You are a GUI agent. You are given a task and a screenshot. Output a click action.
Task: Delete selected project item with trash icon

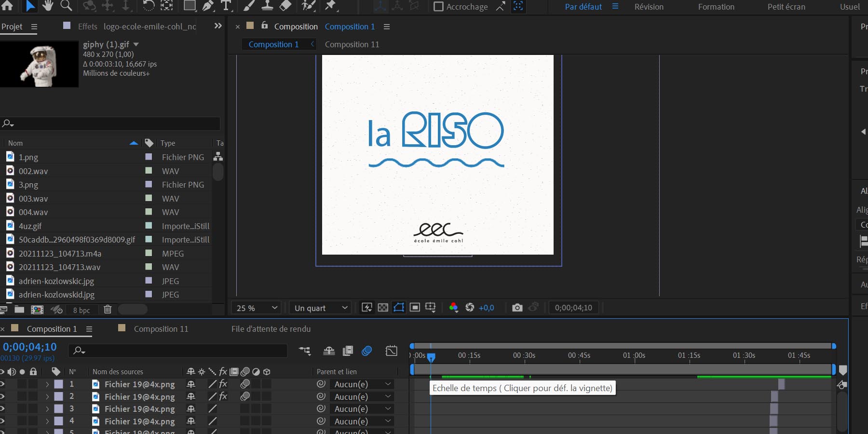tap(108, 310)
